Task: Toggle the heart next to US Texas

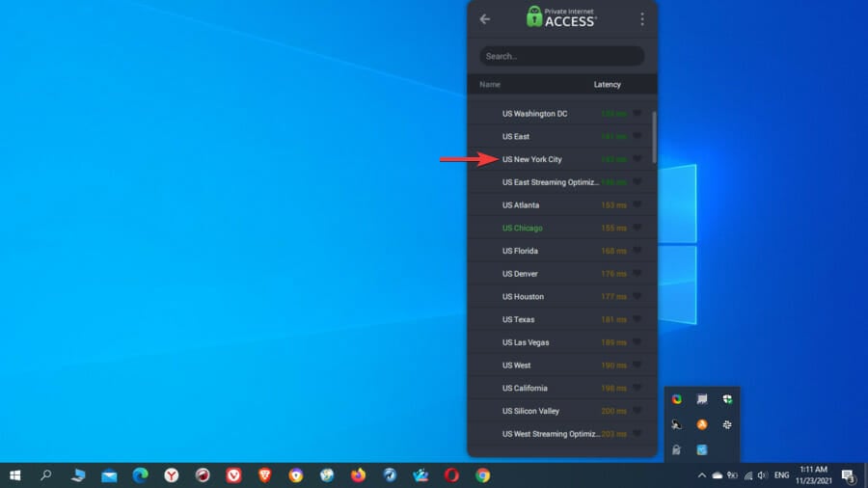Action: coord(637,319)
